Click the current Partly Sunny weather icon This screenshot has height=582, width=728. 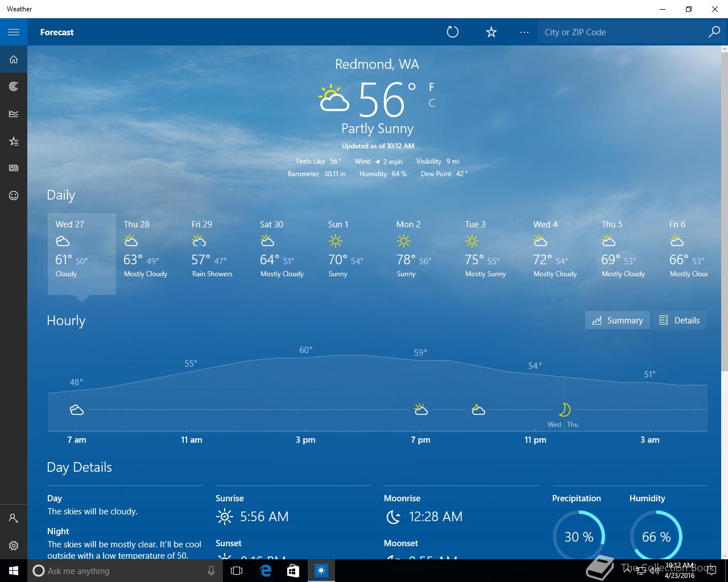click(x=333, y=98)
